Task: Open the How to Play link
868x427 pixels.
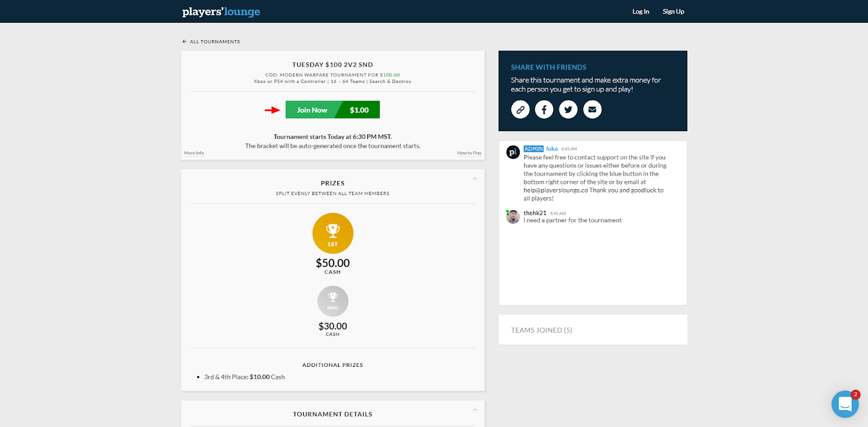Action: [x=469, y=153]
